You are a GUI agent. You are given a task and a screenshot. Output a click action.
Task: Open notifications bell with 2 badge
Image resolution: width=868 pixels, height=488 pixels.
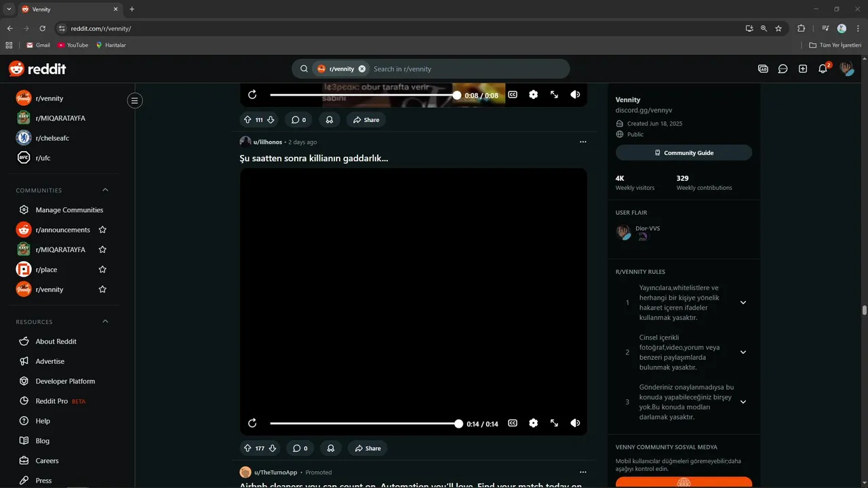[x=823, y=68]
